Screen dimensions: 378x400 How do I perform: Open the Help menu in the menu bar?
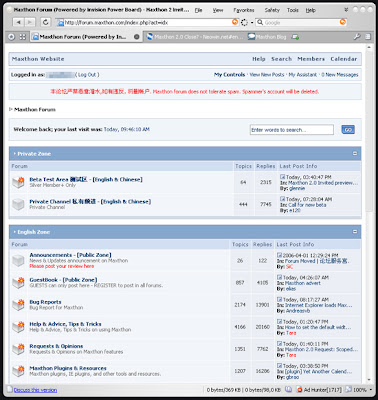[x=310, y=10]
